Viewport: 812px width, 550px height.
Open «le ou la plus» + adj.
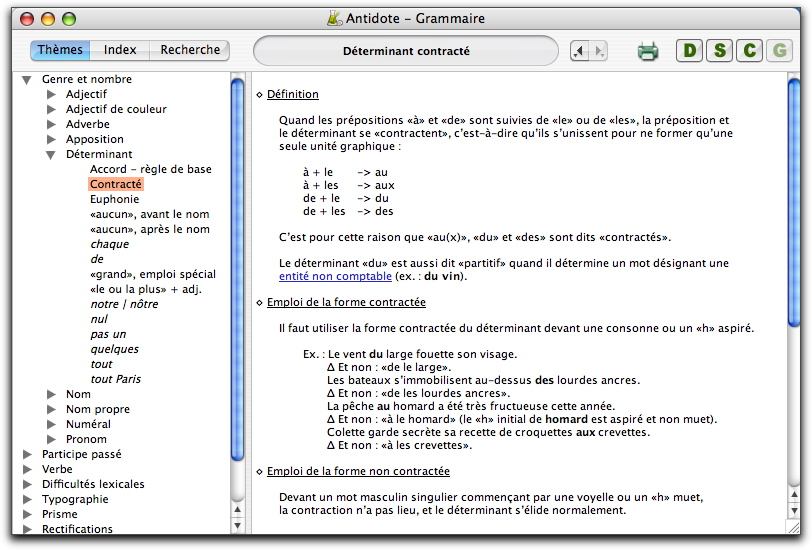(x=146, y=290)
